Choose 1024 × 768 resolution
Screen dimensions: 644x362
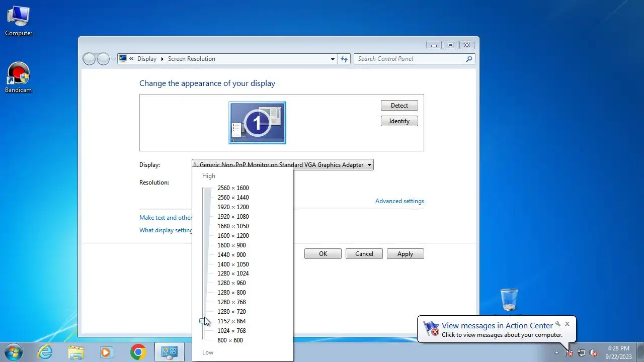(x=231, y=331)
